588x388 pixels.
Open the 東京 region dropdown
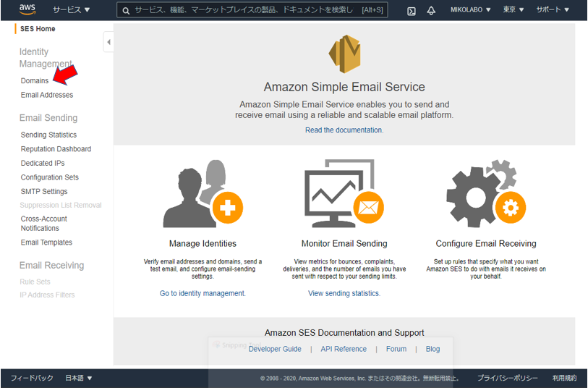513,9
